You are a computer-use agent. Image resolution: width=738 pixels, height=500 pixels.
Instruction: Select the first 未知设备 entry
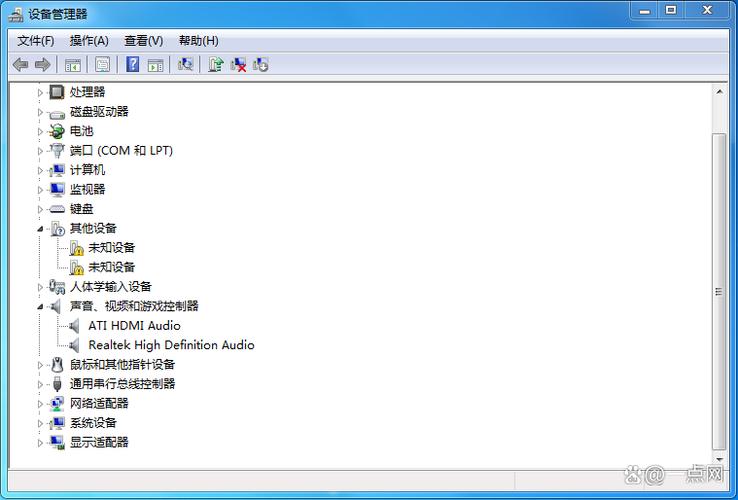[x=111, y=248]
